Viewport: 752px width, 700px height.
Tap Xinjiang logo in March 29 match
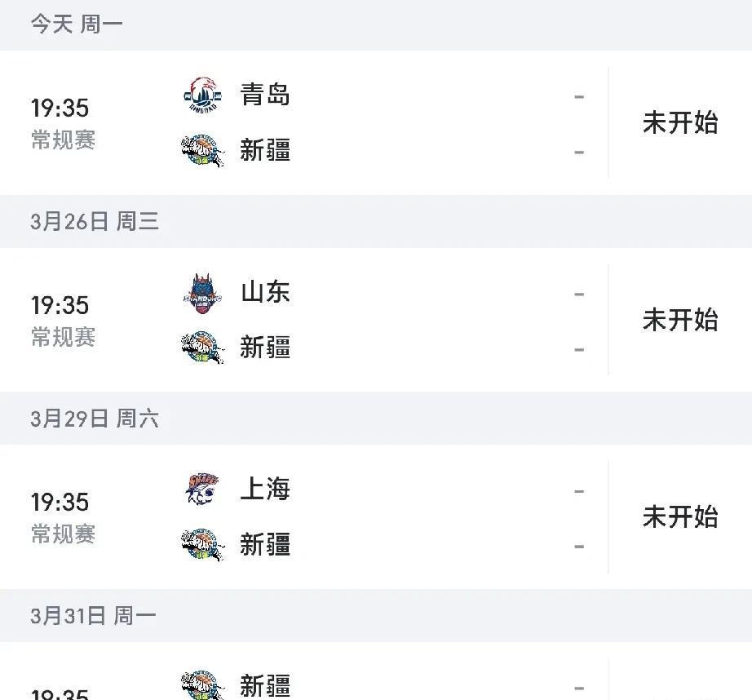202,545
